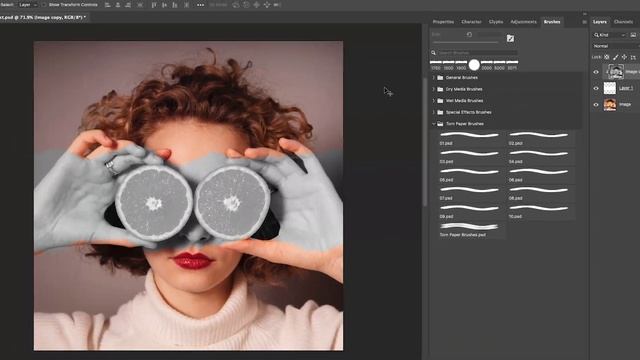The height and width of the screenshot is (360, 640).
Task: Expand Special Effects Brushes folder
Action: tap(433, 112)
